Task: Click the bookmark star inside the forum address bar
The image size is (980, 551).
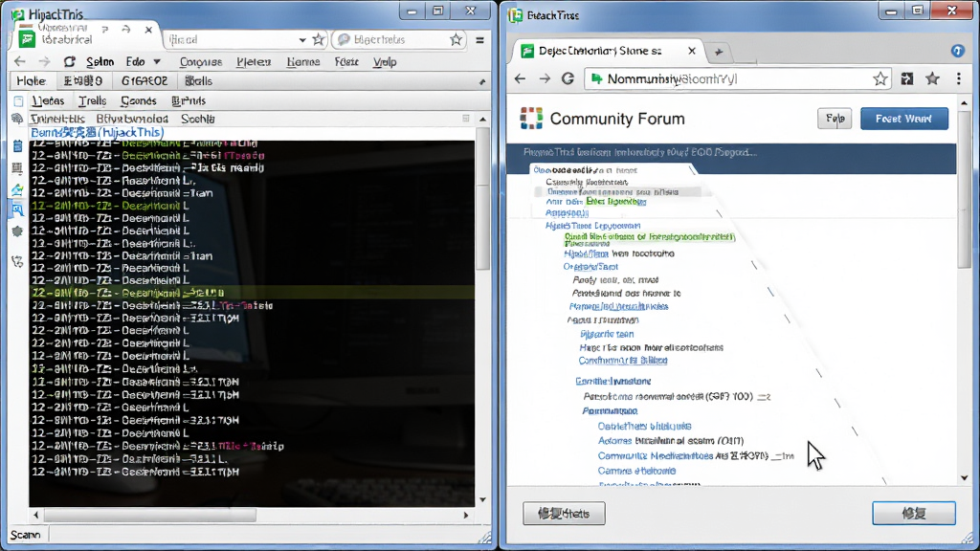Action: [x=880, y=78]
